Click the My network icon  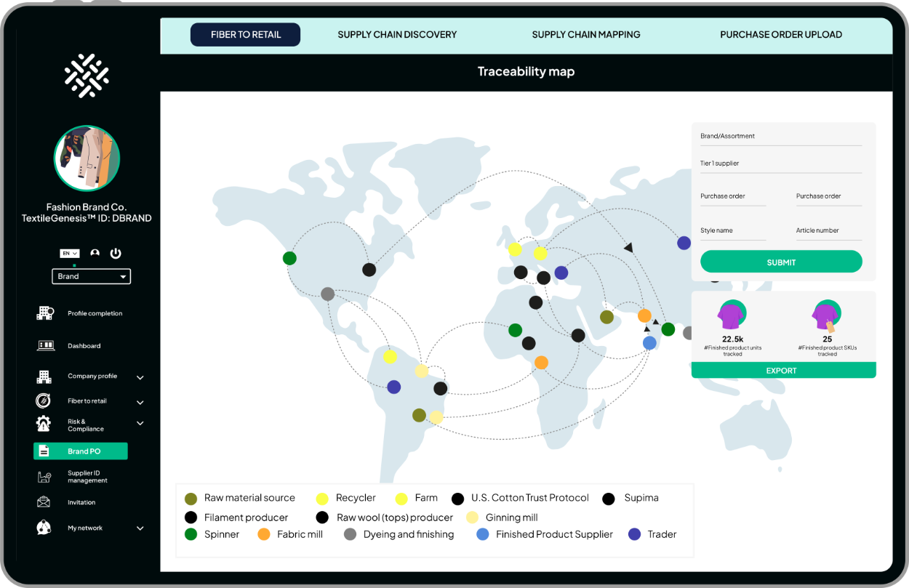coord(44,528)
